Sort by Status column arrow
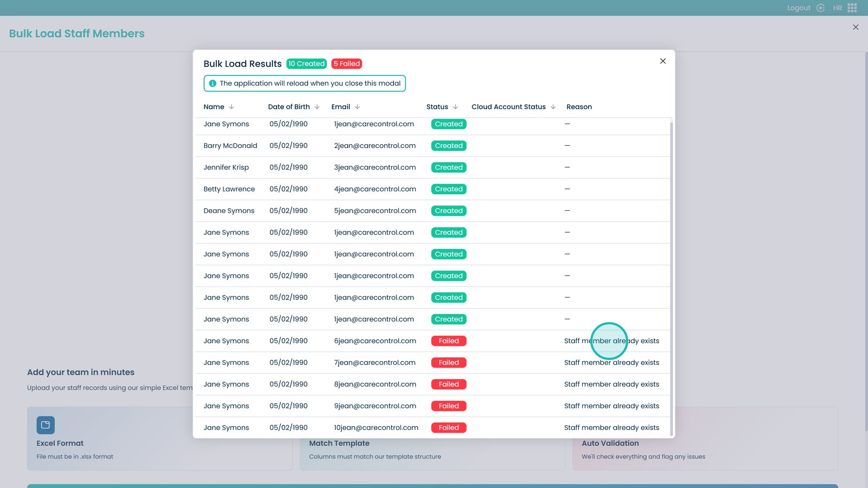 (x=456, y=107)
